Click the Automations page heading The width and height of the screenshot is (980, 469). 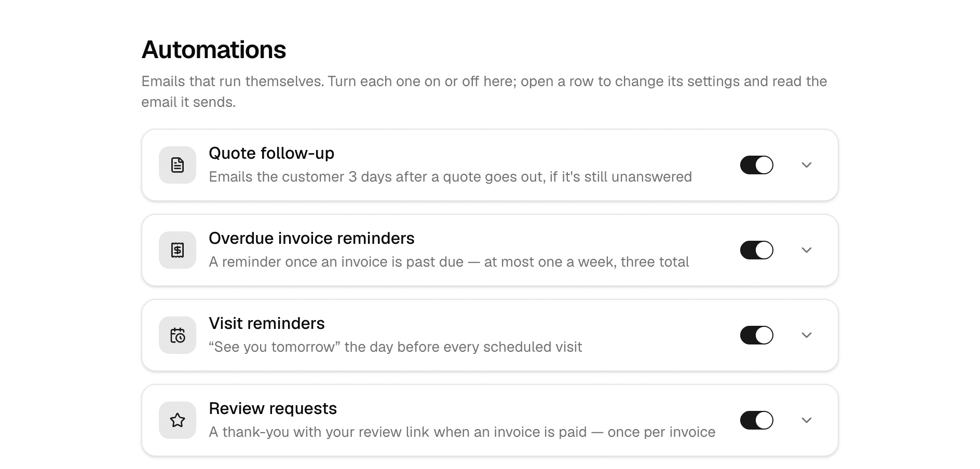pos(214,50)
